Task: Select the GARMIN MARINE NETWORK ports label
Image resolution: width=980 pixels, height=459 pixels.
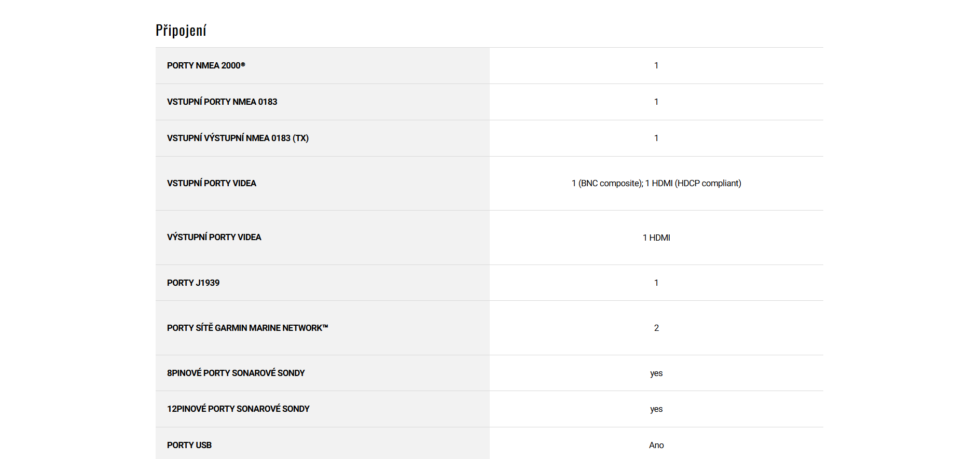Action: point(247,328)
